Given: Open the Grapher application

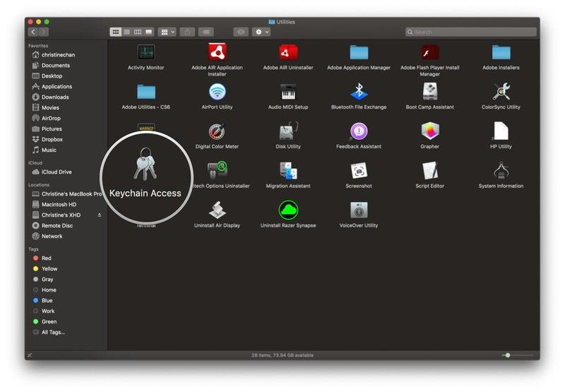Looking at the screenshot, I should click(x=429, y=131).
